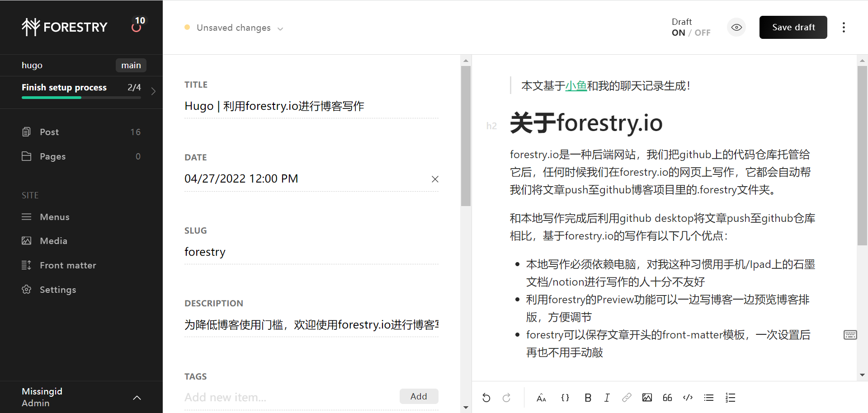Open the keyboard shortcuts icon
868x413 pixels.
pyautogui.click(x=850, y=335)
